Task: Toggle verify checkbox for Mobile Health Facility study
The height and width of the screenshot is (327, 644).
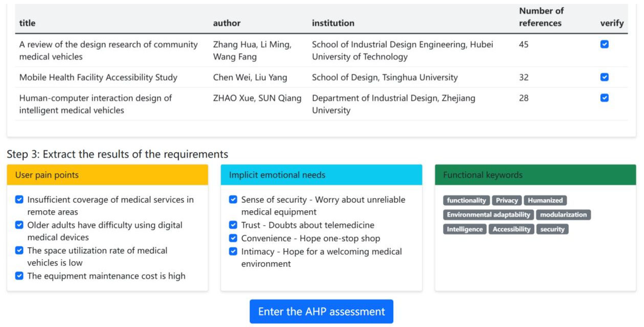Action: (604, 77)
